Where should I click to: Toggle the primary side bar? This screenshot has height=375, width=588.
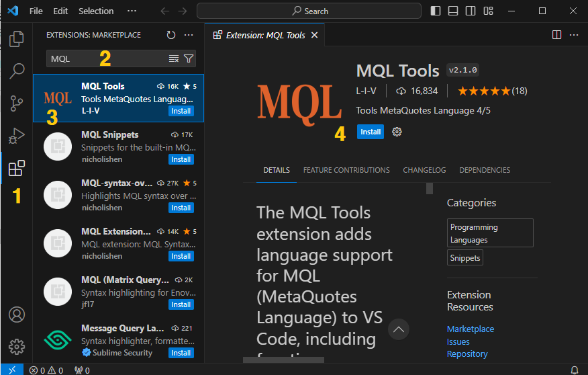(x=436, y=11)
